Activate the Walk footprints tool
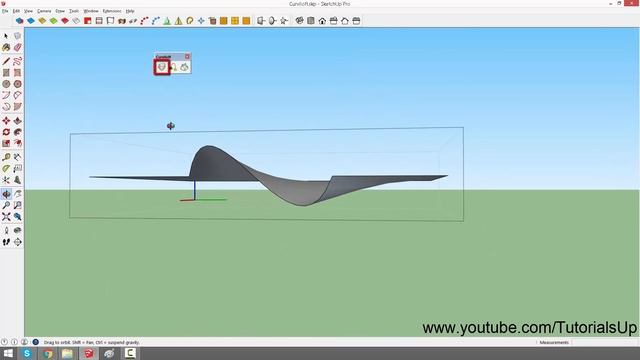This screenshot has height=360, width=640. [6, 242]
